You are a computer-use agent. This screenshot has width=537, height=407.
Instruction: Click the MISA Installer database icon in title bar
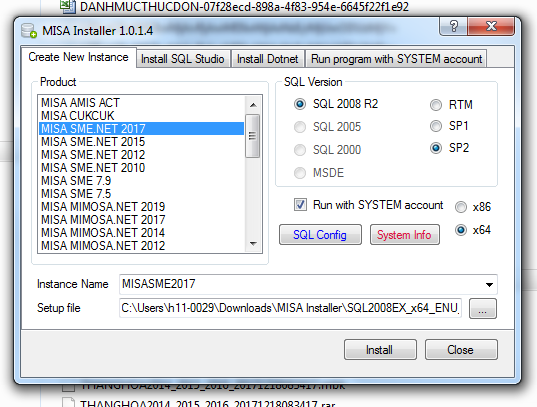tap(29, 30)
